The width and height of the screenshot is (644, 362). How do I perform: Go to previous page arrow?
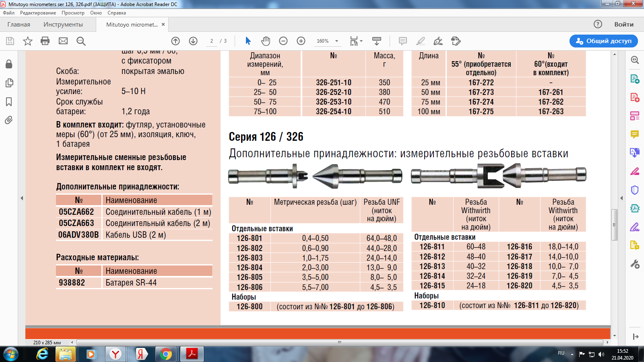(175, 41)
